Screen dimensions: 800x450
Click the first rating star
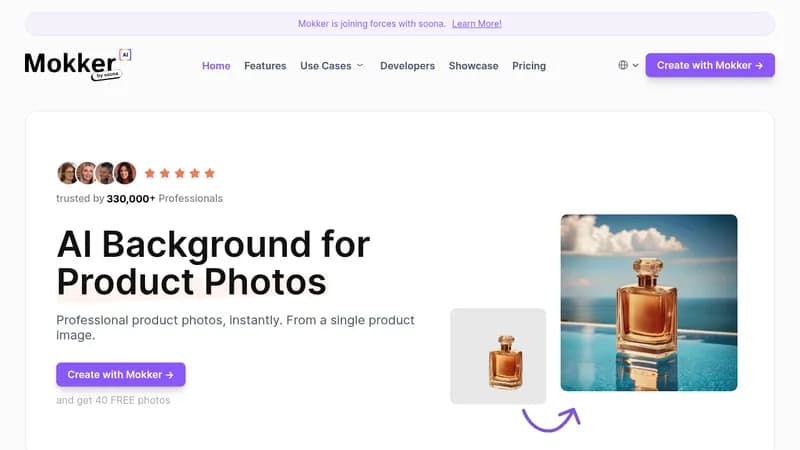149,173
